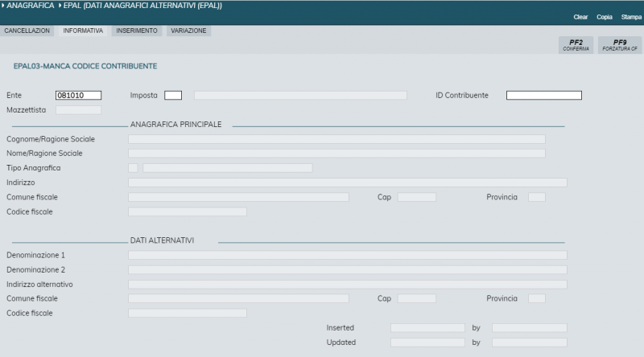This screenshot has width=644, height=357.
Task: Switch to the CANCELLAZION tab
Action: click(28, 31)
